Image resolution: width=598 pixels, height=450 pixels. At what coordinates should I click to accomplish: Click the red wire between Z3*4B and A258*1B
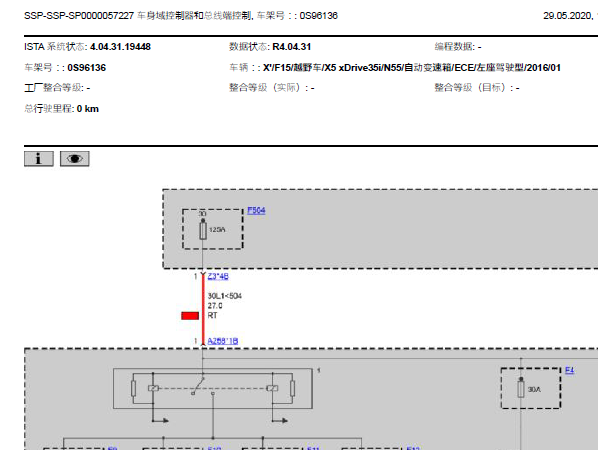(x=203, y=309)
